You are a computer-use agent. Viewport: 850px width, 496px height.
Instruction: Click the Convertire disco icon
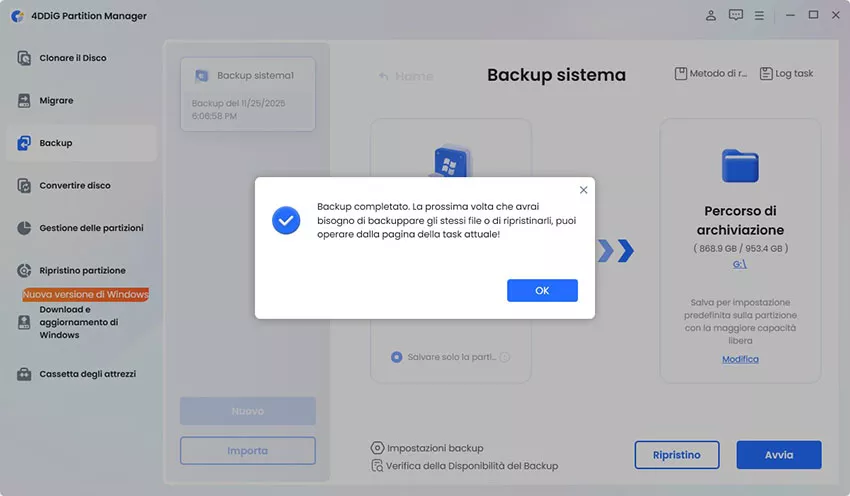(24, 185)
